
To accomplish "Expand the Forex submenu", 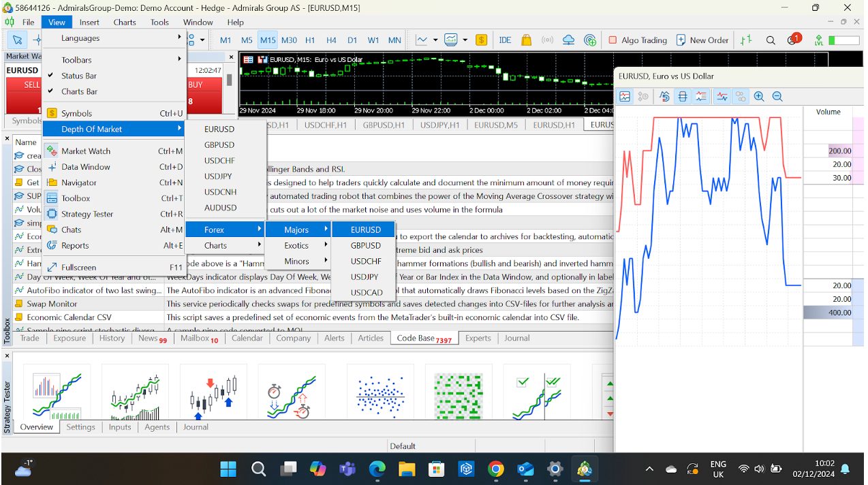I will click(x=225, y=230).
